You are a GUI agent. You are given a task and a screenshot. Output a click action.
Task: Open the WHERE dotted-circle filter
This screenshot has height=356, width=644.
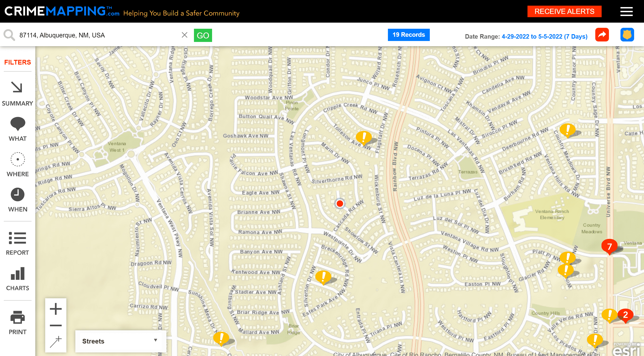point(17,159)
